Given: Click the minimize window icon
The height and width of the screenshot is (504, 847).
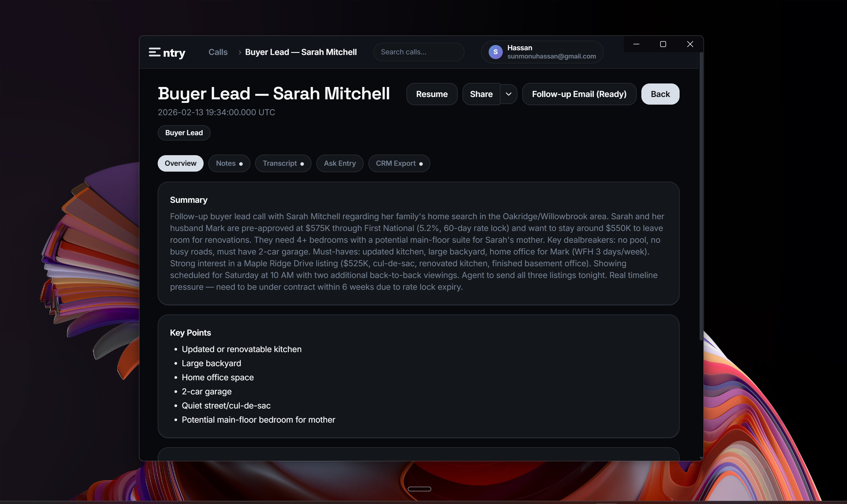Looking at the screenshot, I should click(x=636, y=44).
